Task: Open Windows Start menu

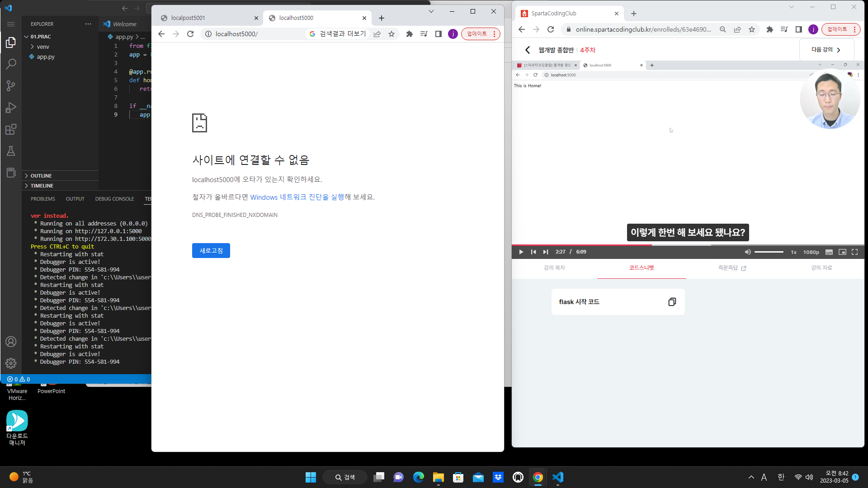Action: [311, 477]
